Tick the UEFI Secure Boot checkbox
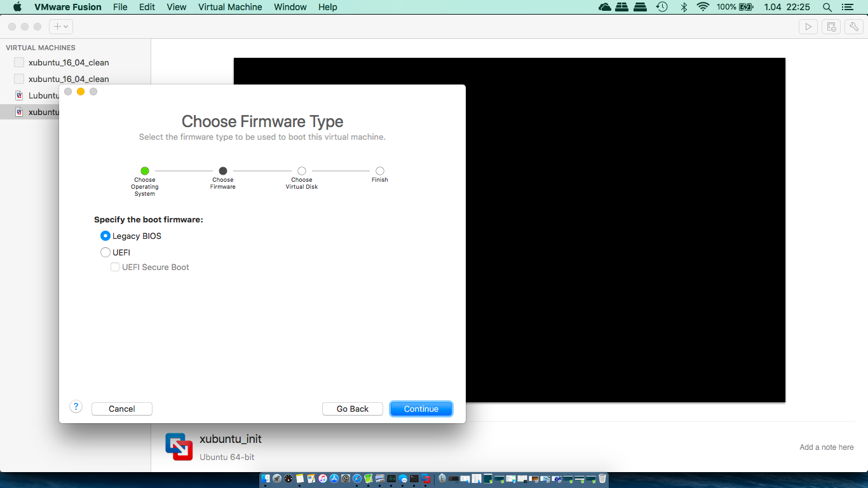 pos(115,268)
